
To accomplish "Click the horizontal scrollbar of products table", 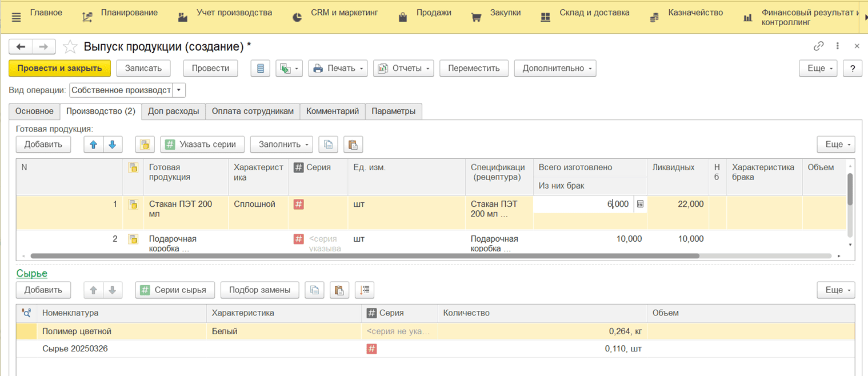I will [366, 256].
